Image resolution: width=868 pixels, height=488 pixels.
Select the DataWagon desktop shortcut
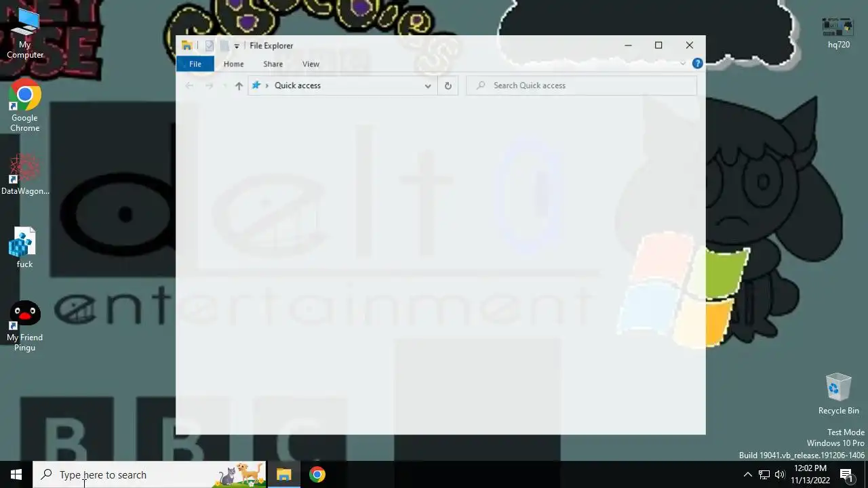[x=25, y=175]
